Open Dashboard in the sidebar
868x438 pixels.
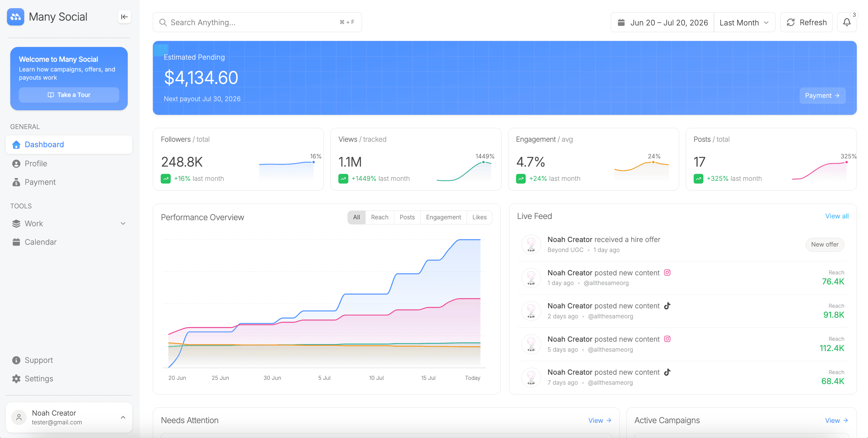click(x=69, y=145)
